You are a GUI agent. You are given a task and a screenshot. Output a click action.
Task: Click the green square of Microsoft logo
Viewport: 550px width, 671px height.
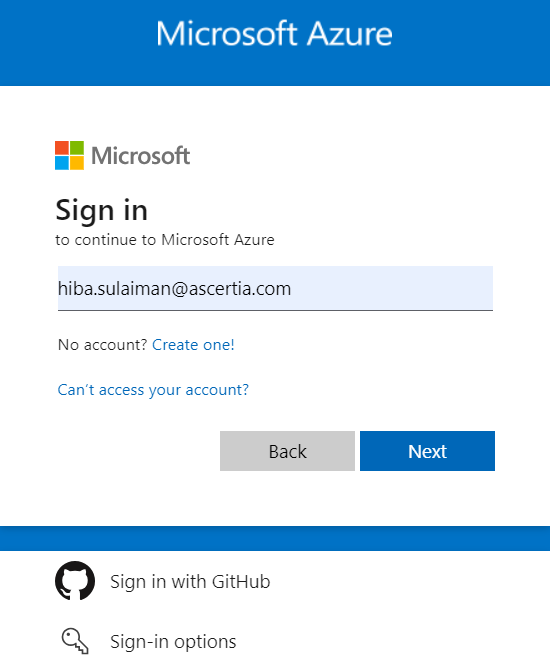(77, 148)
